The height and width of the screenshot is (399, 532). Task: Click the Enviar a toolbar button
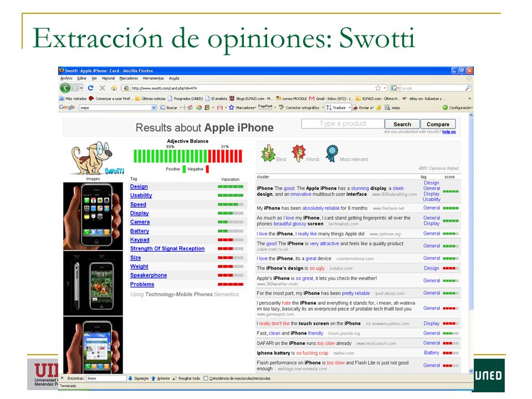point(362,108)
